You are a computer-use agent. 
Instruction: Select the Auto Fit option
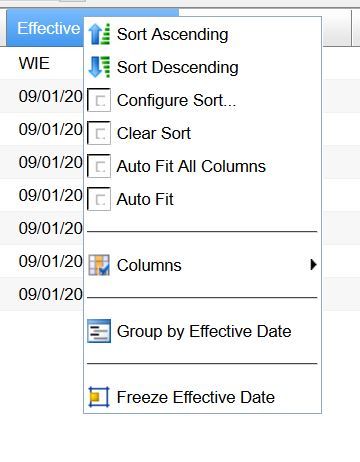tap(145, 199)
